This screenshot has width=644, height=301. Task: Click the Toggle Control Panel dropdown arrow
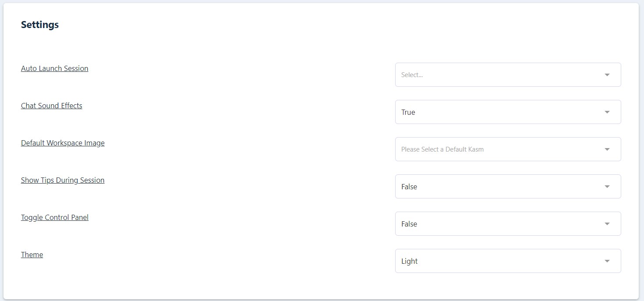(x=607, y=224)
